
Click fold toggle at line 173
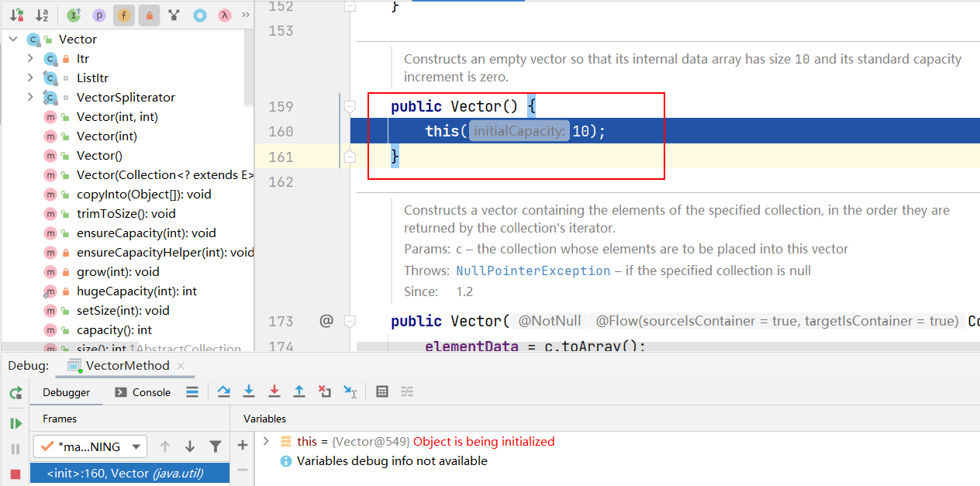click(x=350, y=321)
